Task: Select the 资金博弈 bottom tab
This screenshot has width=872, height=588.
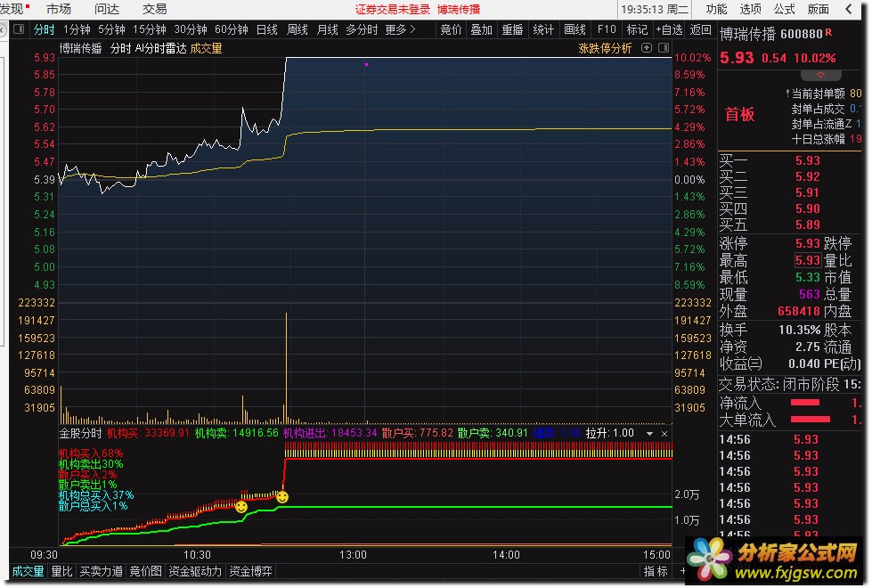Action: coord(251,571)
